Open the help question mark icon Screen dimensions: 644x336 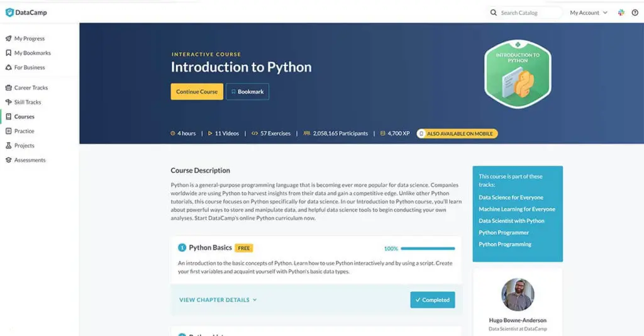(635, 13)
